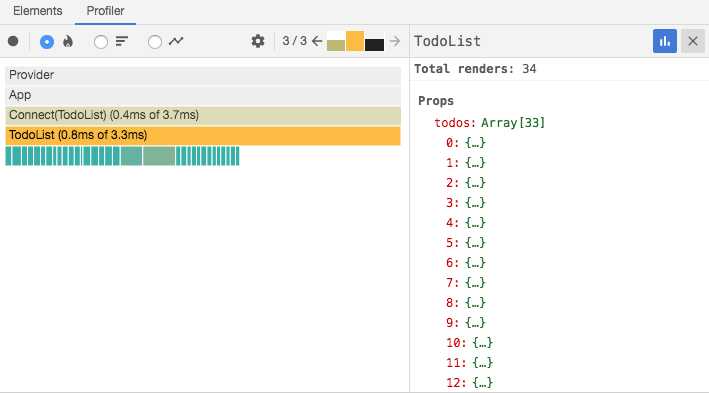Go to previous commit with left arrow
The width and height of the screenshot is (709, 393).
317,41
